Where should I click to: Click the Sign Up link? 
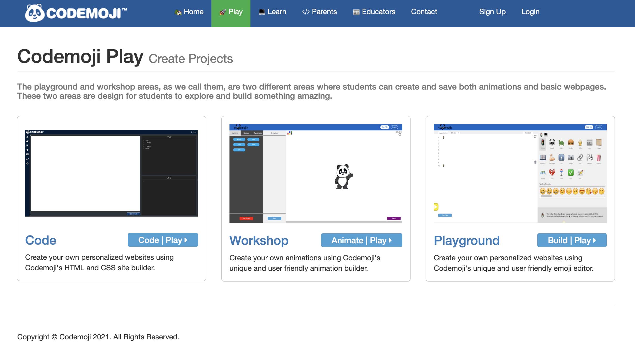[x=492, y=12]
